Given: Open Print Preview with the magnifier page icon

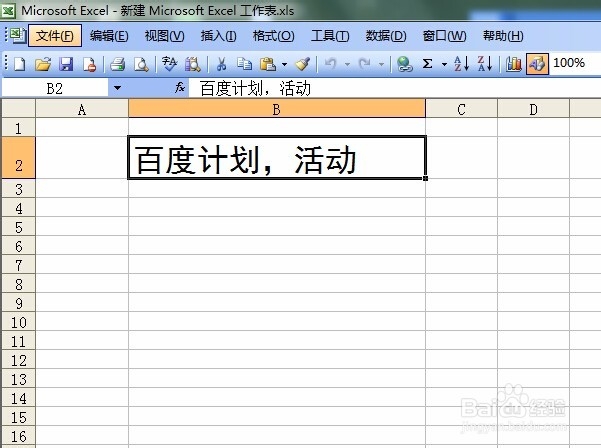Looking at the screenshot, I should (x=141, y=64).
